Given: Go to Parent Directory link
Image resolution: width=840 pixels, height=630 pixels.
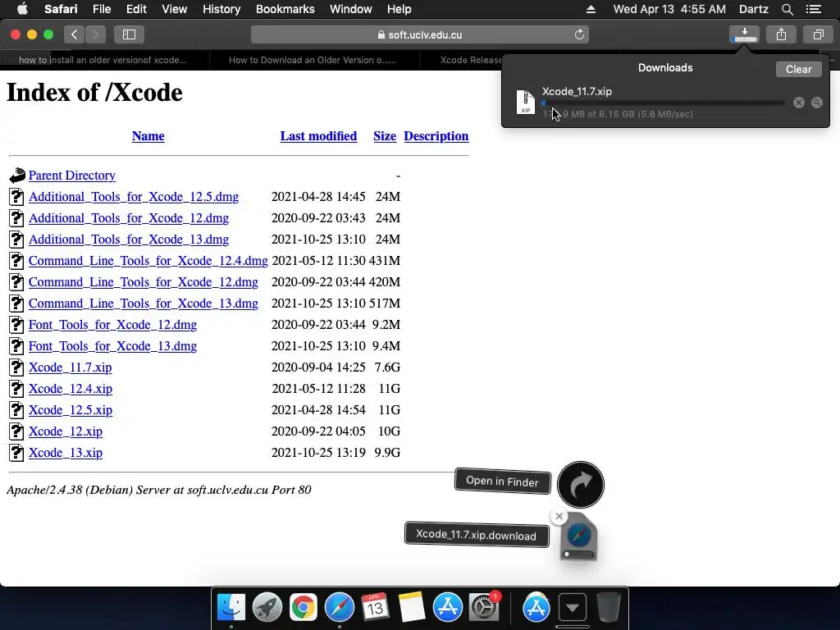Looking at the screenshot, I should point(72,176).
